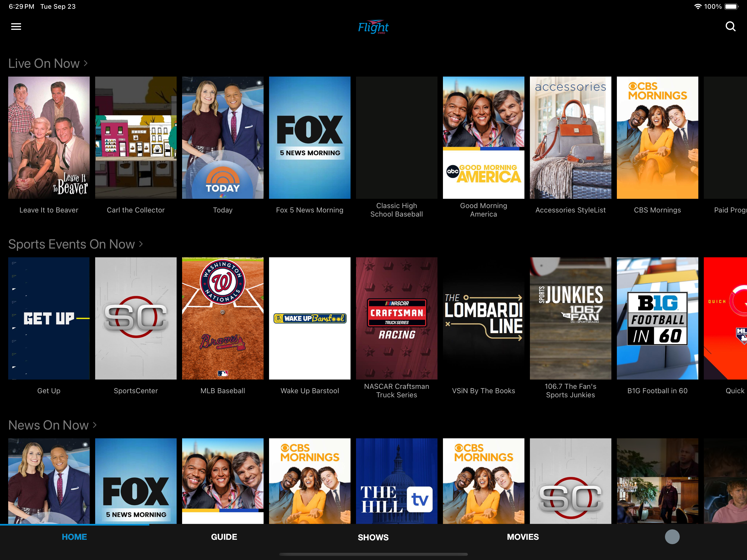Open Carl the Collector poster
The height and width of the screenshot is (560, 747).
click(x=136, y=138)
